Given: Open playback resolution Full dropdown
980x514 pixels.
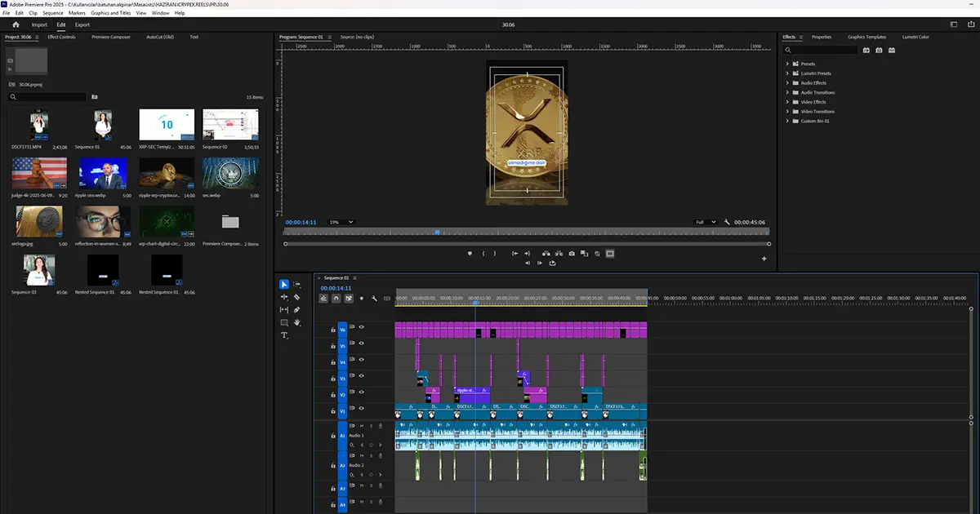Looking at the screenshot, I should click(x=706, y=222).
